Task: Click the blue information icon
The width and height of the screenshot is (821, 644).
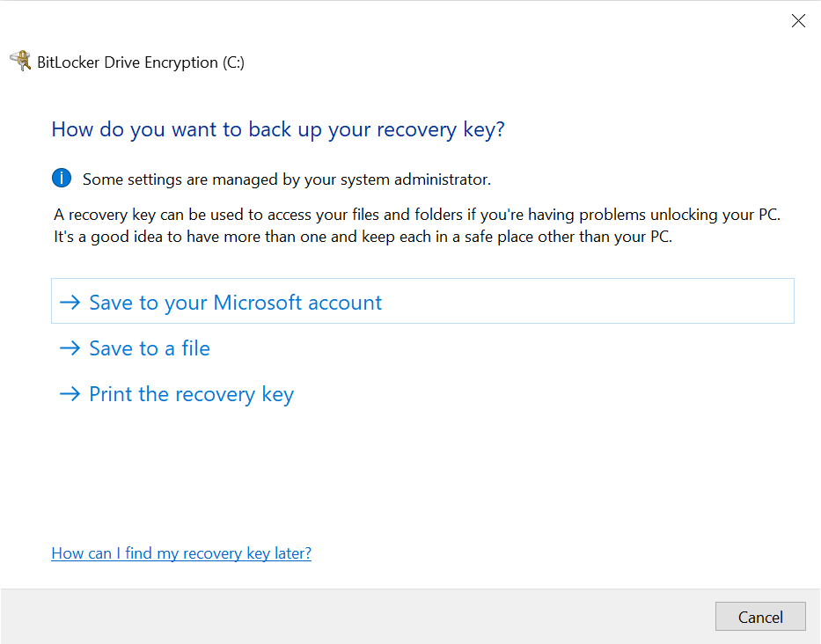Action: [x=62, y=179]
